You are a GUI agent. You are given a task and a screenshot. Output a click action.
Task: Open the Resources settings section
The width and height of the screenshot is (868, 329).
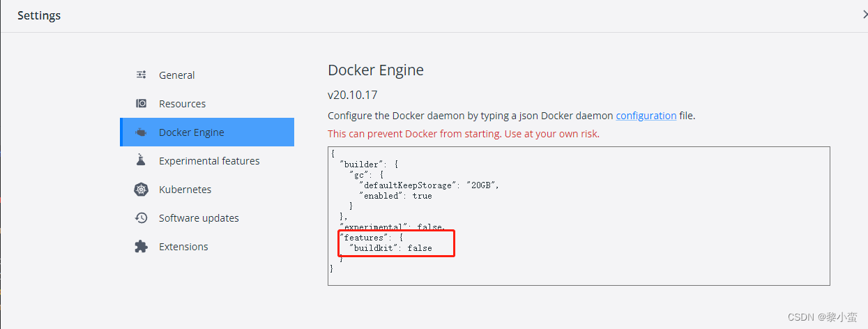pyautogui.click(x=207, y=103)
